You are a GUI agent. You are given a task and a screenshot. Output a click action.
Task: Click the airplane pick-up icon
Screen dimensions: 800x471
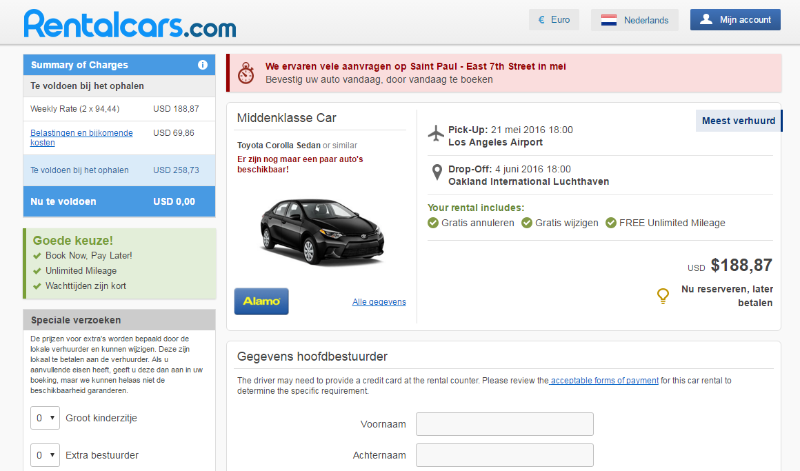[x=435, y=133]
